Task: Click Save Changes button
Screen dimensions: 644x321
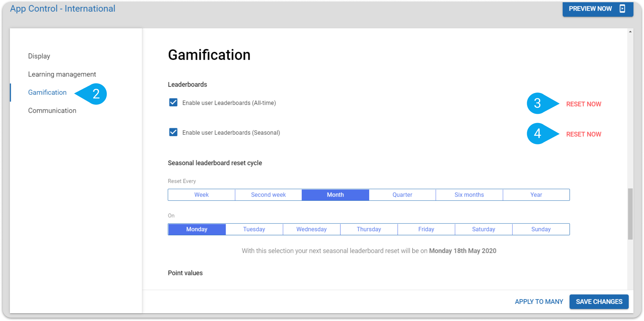Action: 599,302
